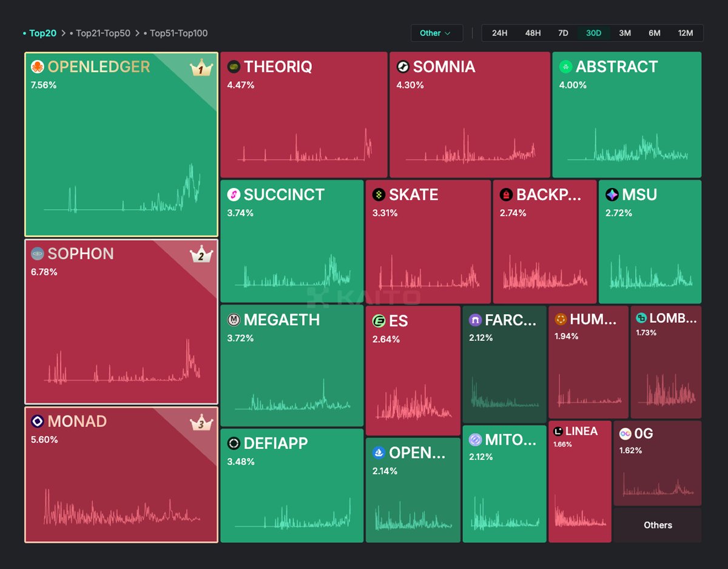This screenshot has width=728, height=569.
Task: Click the MSU logo icon
Action: pyautogui.click(x=612, y=195)
